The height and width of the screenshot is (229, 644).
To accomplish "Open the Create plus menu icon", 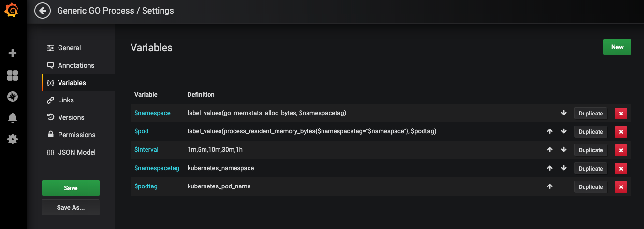I will (13, 53).
